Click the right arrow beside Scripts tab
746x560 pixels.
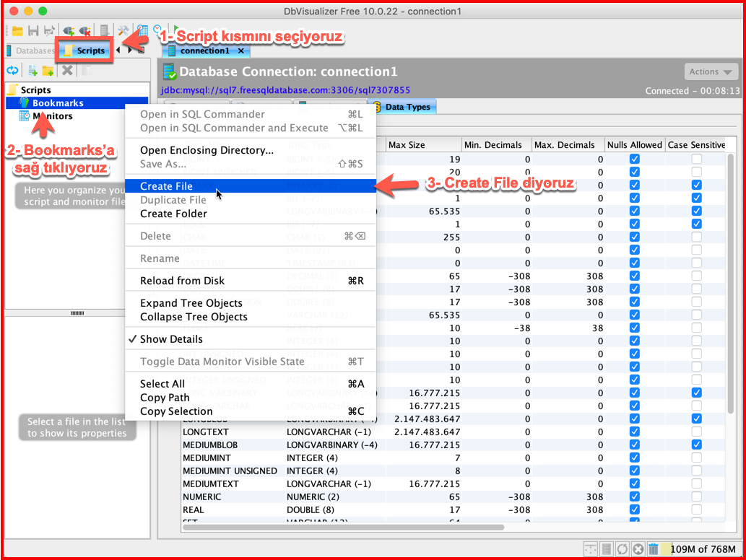(130, 50)
